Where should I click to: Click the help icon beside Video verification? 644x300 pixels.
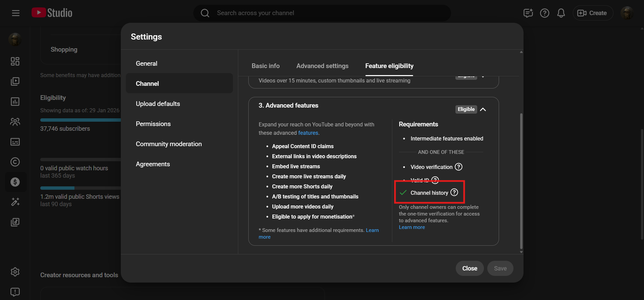[458, 167]
